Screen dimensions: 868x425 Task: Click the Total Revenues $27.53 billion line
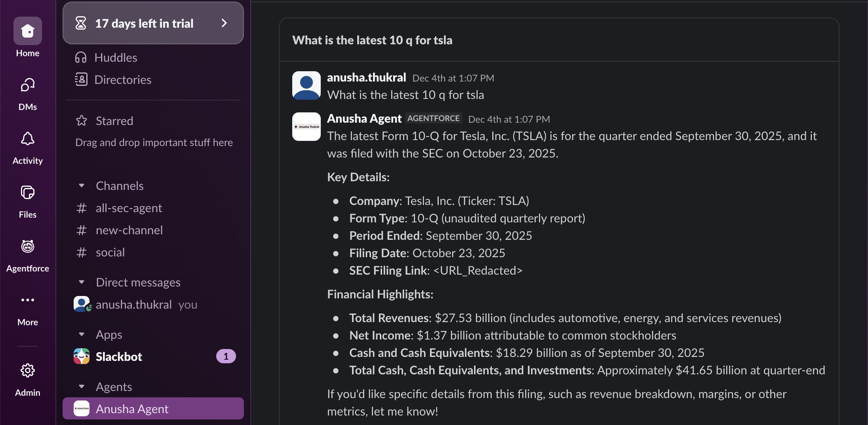tap(565, 318)
